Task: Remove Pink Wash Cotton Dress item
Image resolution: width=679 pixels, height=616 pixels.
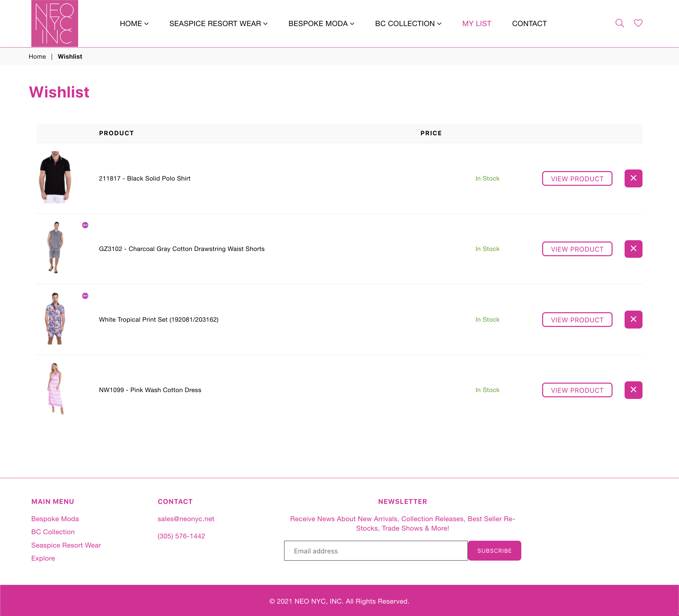Action: coord(633,390)
